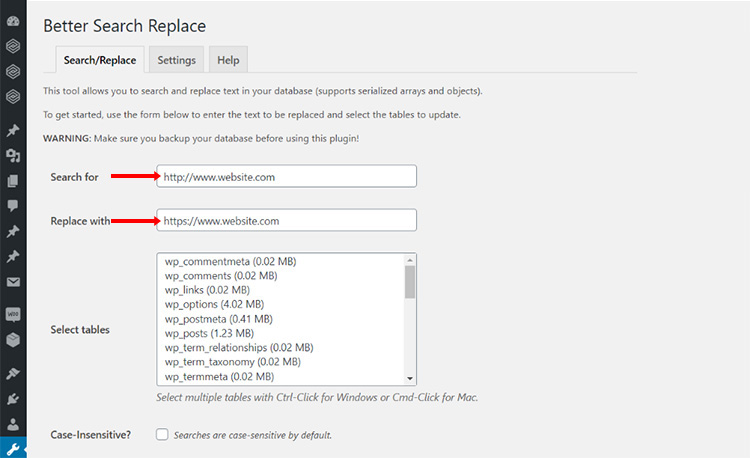Open the WordPress Dashboard gauge icon
Viewport: 750px width, 458px height.
(13, 21)
